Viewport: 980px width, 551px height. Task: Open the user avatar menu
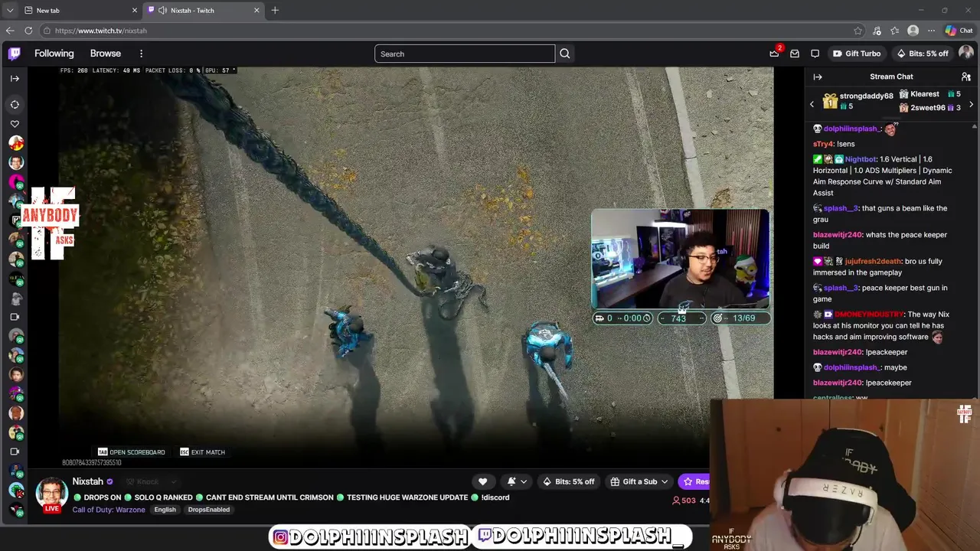966,53
